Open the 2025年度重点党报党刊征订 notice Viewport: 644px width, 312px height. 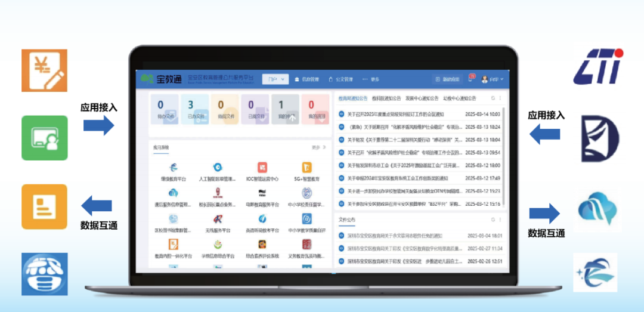(399, 114)
